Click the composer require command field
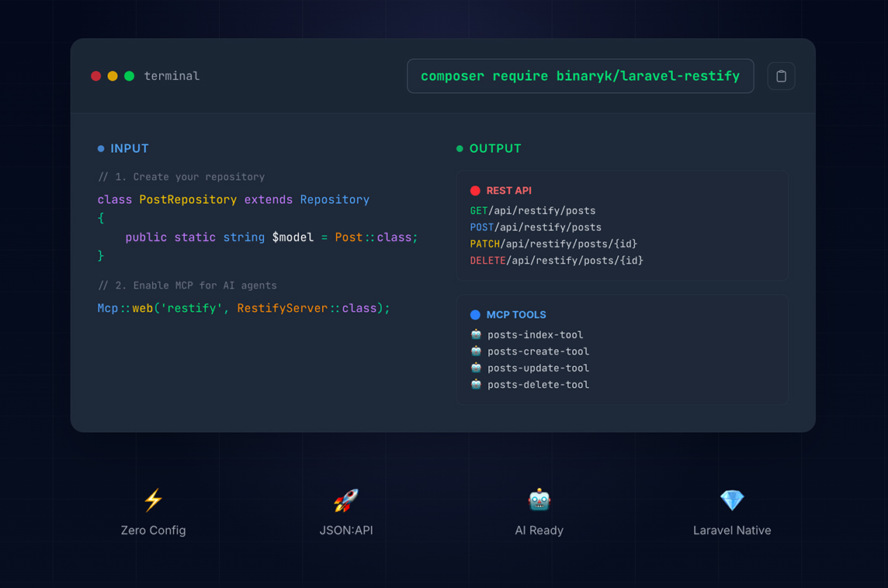This screenshot has width=888, height=588. [580, 76]
